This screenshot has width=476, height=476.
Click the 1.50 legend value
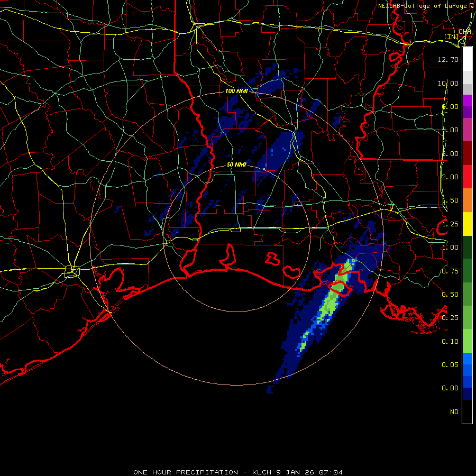click(450, 200)
